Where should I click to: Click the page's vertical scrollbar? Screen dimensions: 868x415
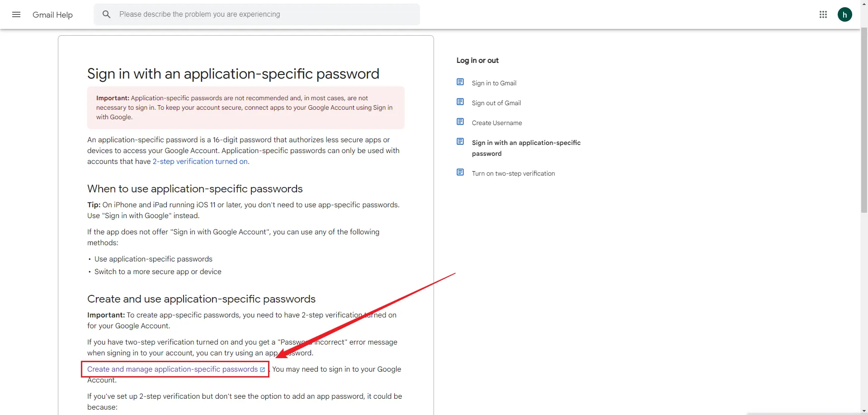[x=864, y=135]
